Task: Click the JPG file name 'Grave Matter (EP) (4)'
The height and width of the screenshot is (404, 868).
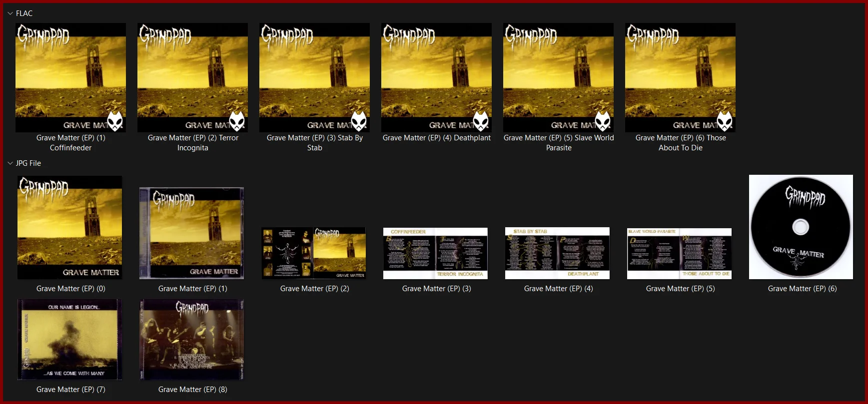Action: coord(559,289)
